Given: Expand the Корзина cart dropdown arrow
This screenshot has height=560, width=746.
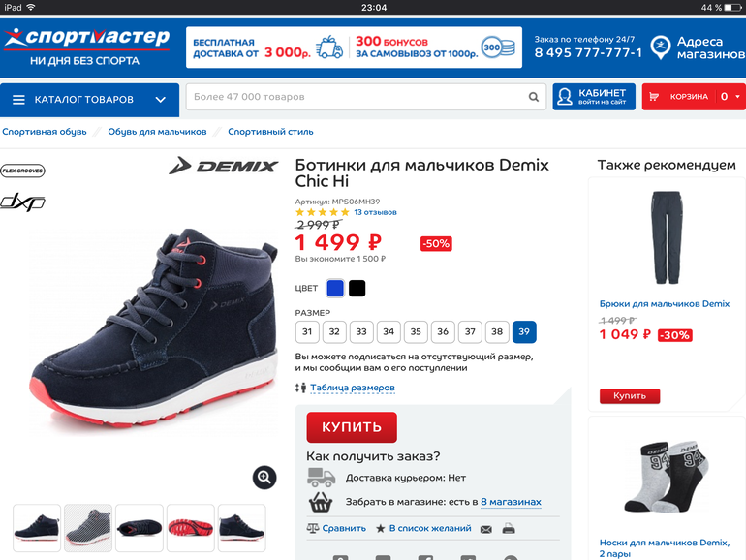Looking at the screenshot, I should [737, 97].
